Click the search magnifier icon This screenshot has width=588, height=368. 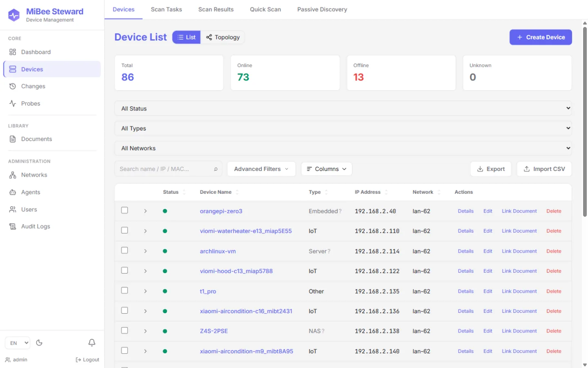click(x=216, y=169)
